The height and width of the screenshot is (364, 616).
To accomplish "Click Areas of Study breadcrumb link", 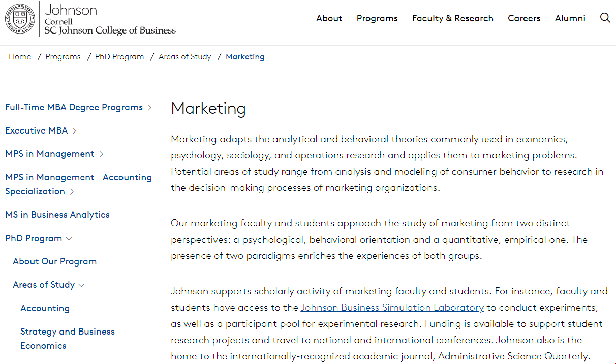I will pyautogui.click(x=184, y=57).
